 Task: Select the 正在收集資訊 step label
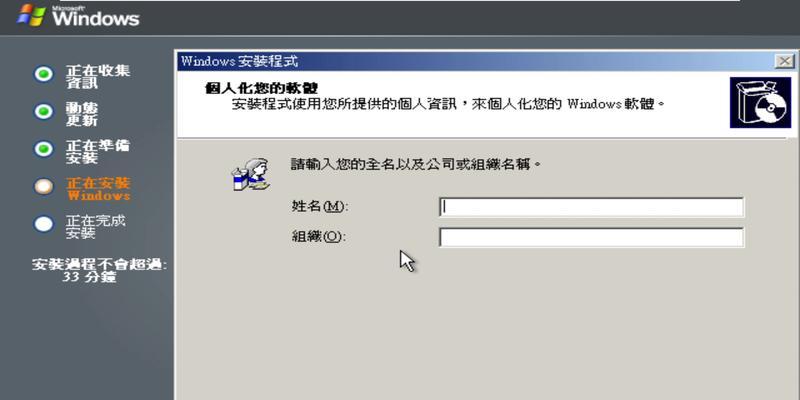(x=97, y=77)
